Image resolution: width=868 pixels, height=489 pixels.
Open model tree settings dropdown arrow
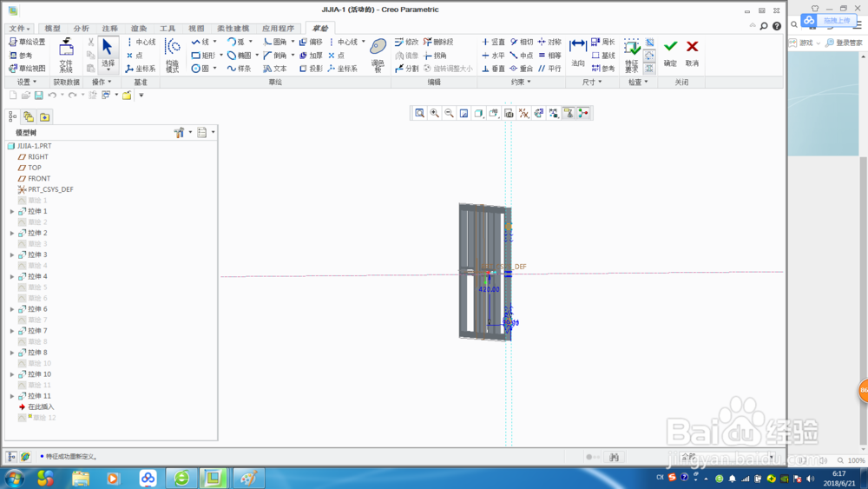click(x=190, y=132)
